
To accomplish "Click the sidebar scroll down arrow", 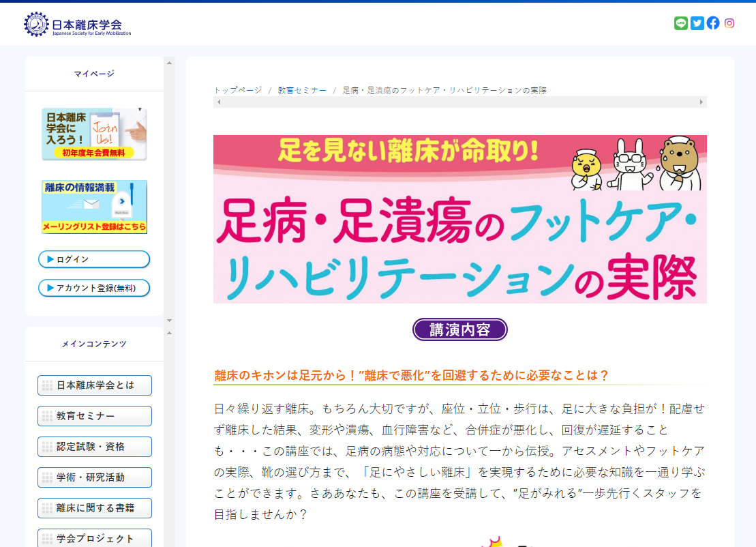I will pos(169,320).
